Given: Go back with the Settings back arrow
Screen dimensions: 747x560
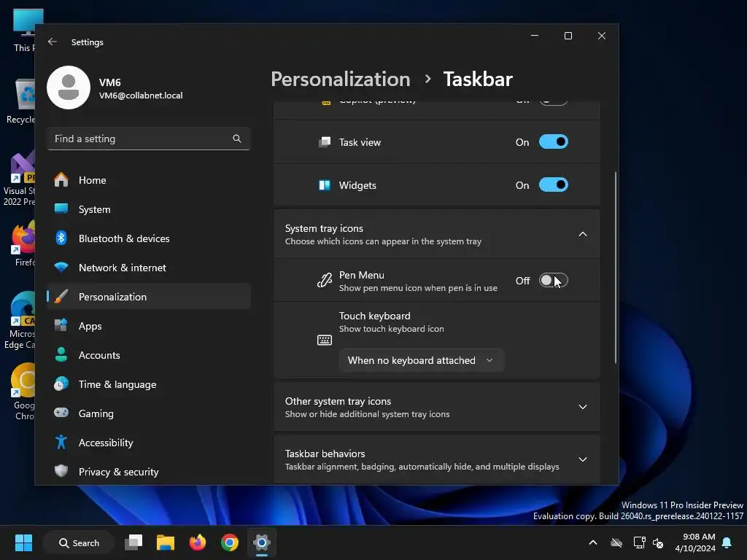Looking at the screenshot, I should click(x=53, y=42).
